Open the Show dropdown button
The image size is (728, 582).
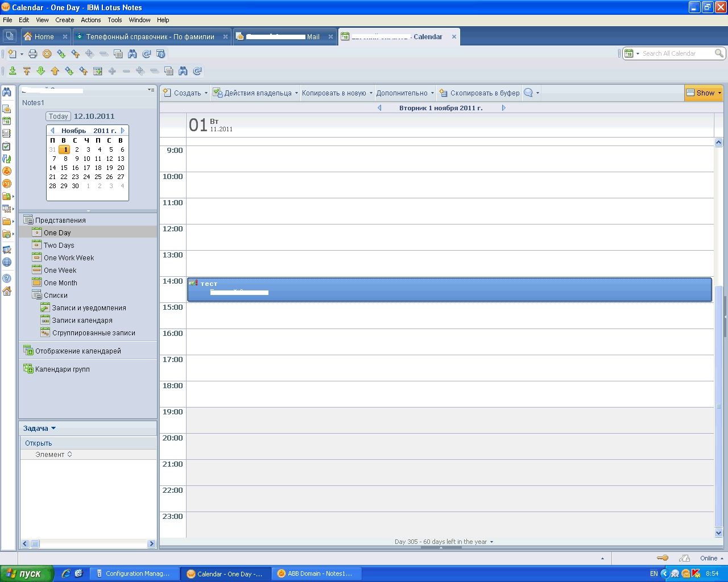[704, 93]
